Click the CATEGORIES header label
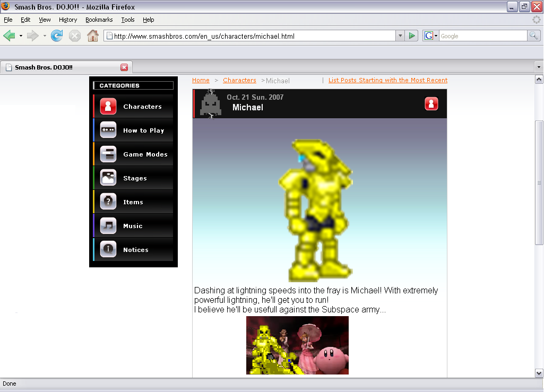The height and width of the screenshot is (392, 544). [x=119, y=85]
